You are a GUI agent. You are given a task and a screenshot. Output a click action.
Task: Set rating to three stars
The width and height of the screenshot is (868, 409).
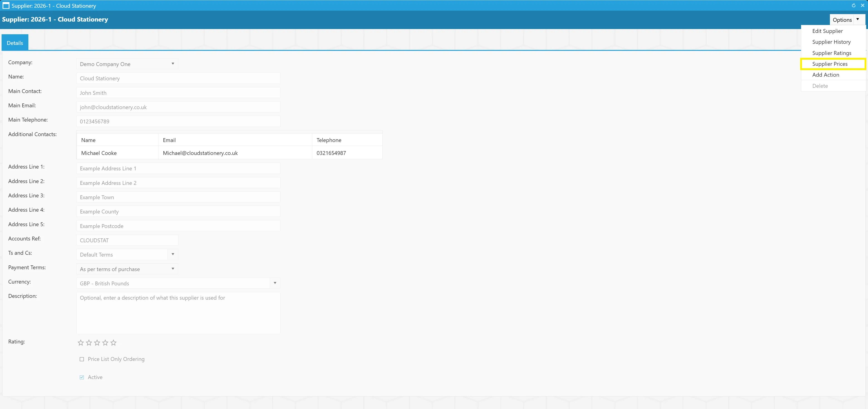97,343
